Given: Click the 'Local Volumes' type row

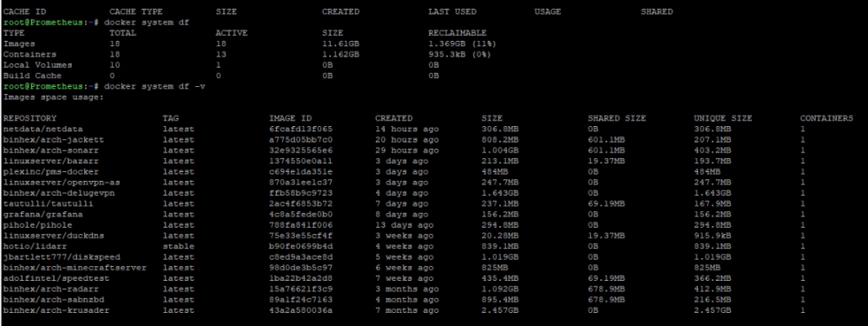Looking at the screenshot, I should tap(37, 65).
